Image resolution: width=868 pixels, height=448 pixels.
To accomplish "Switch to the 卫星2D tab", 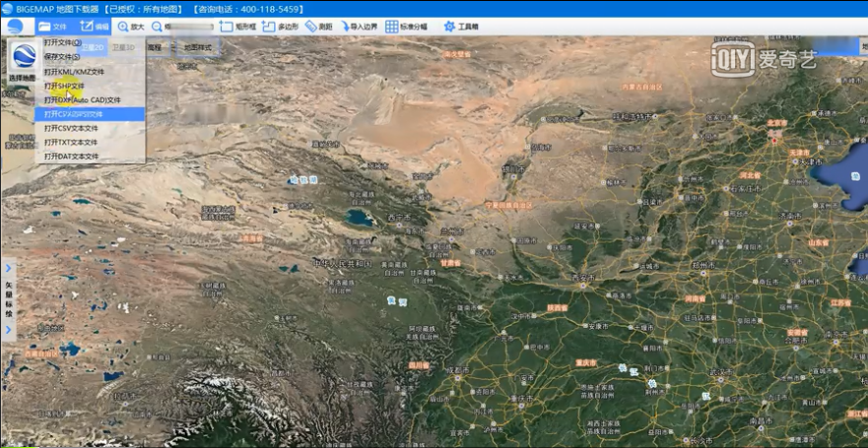I will click(x=93, y=47).
